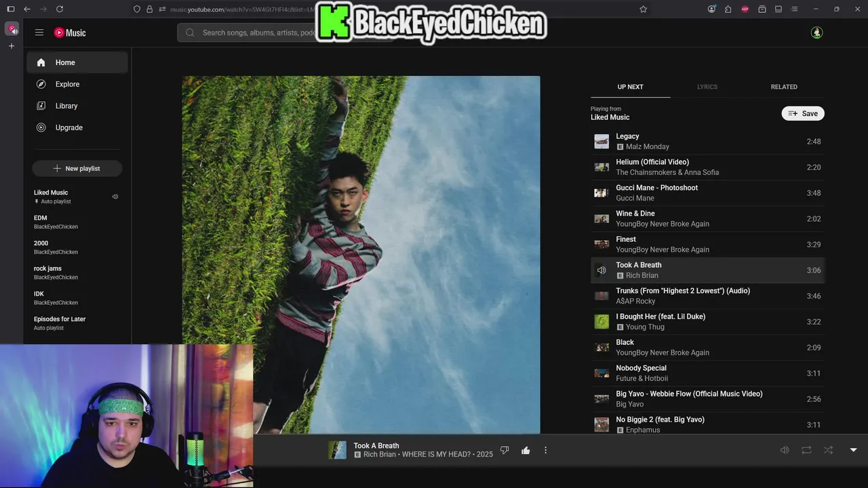Click the large album artwork
The image size is (868, 488).
pyautogui.click(x=361, y=255)
